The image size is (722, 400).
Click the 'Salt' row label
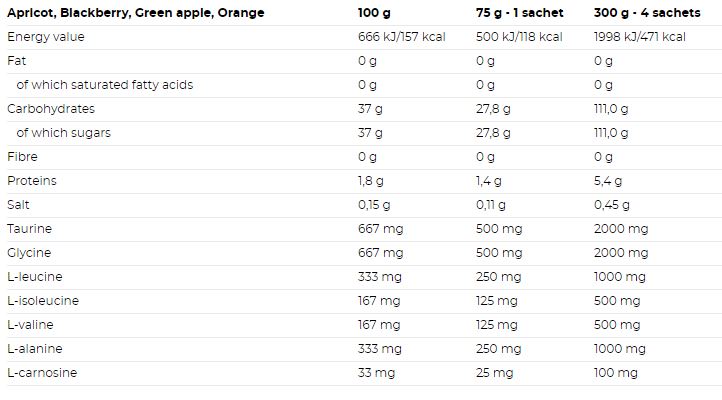point(19,205)
